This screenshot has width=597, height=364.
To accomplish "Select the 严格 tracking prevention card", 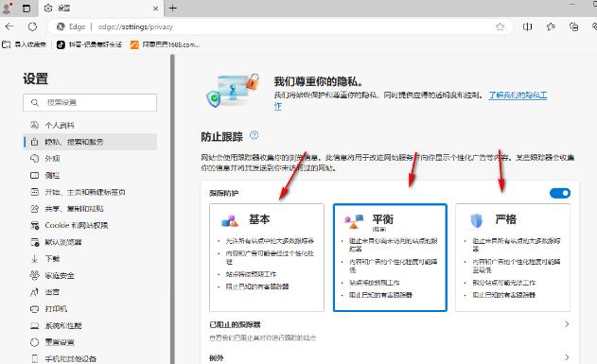I will (x=513, y=257).
